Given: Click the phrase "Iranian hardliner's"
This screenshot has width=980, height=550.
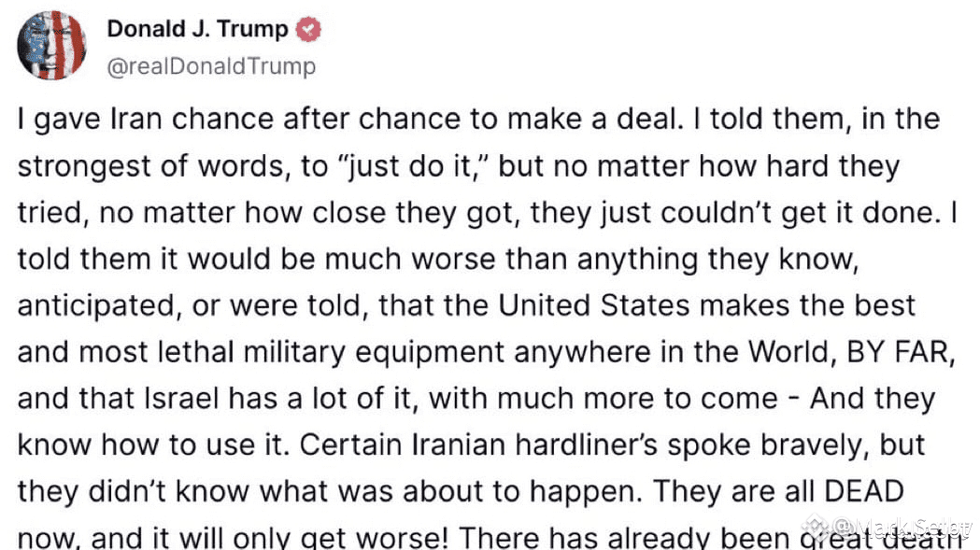Looking at the screenshot, I should [x=534, y=445].
